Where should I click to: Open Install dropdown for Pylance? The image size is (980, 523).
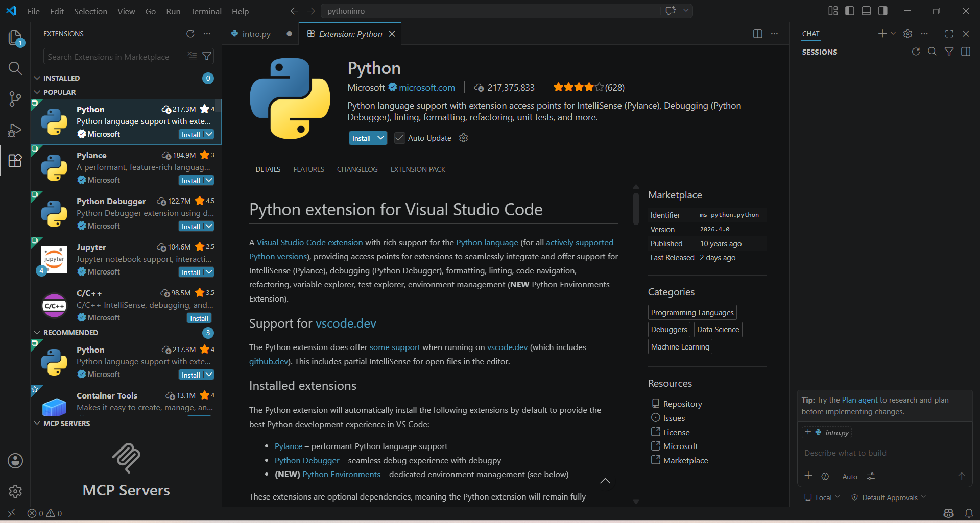point(209,180)
